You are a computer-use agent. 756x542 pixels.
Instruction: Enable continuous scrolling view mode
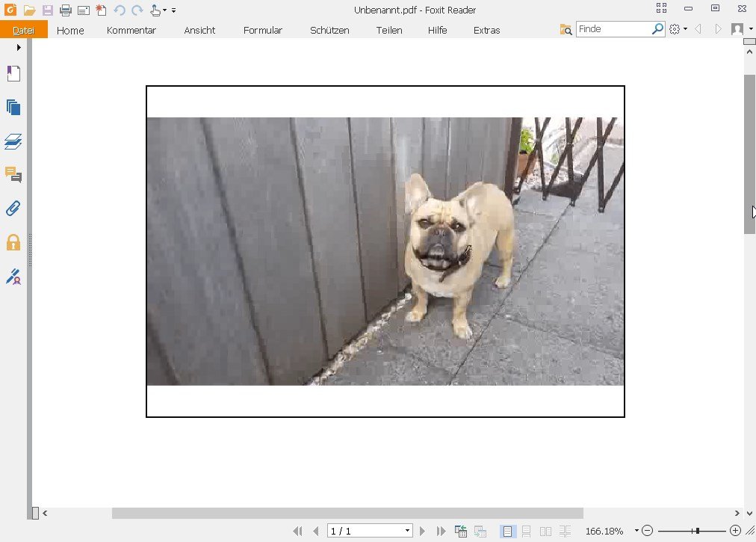pyautogui.click(x=525, y=531)
